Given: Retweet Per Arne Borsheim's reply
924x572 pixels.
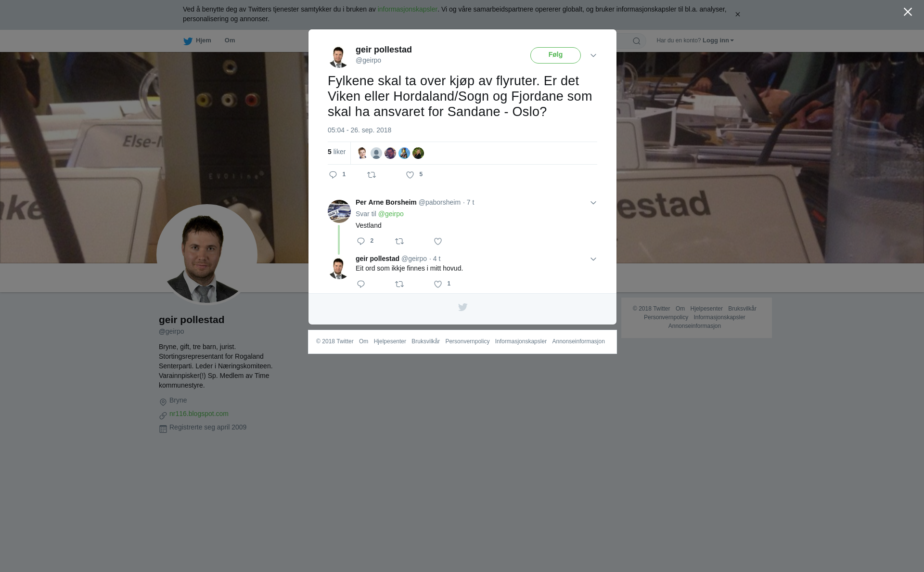Looking at the screenshot, I should pos(399,241).
